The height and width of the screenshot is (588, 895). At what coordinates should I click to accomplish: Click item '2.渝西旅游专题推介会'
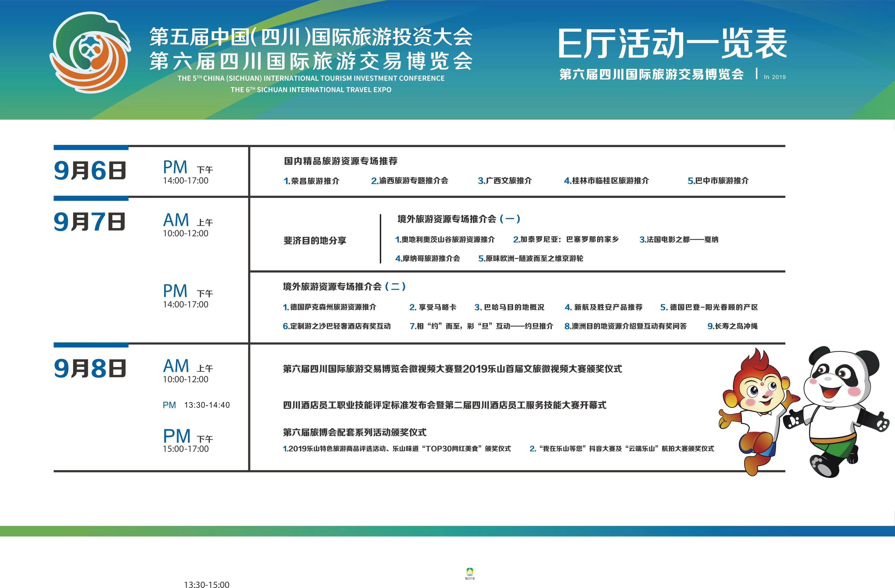409,181
